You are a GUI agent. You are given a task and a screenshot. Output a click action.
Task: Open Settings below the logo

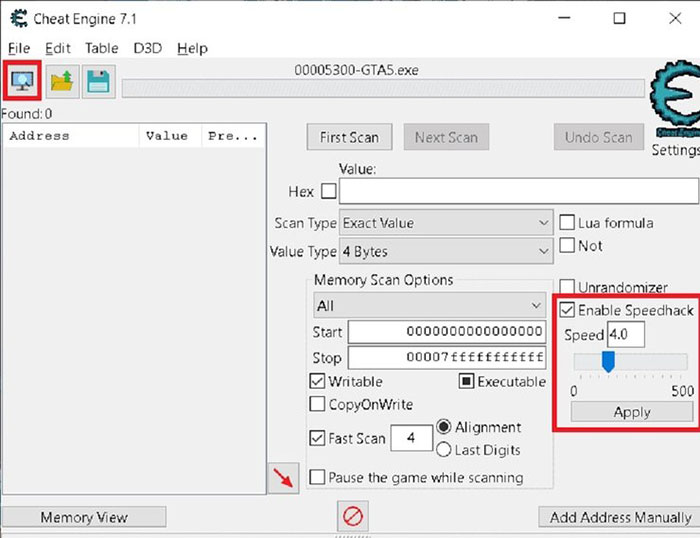[x=675, y=150]
